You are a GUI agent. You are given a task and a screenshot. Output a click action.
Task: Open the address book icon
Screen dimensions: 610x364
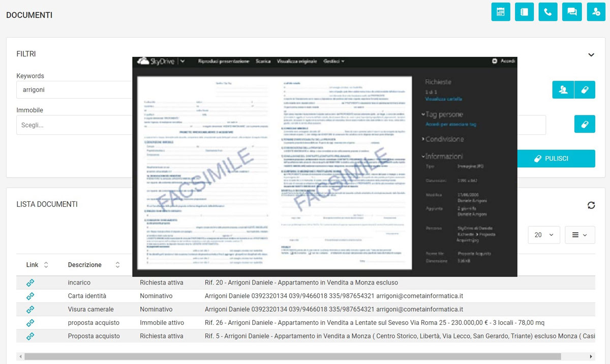(x=524, y=12)
